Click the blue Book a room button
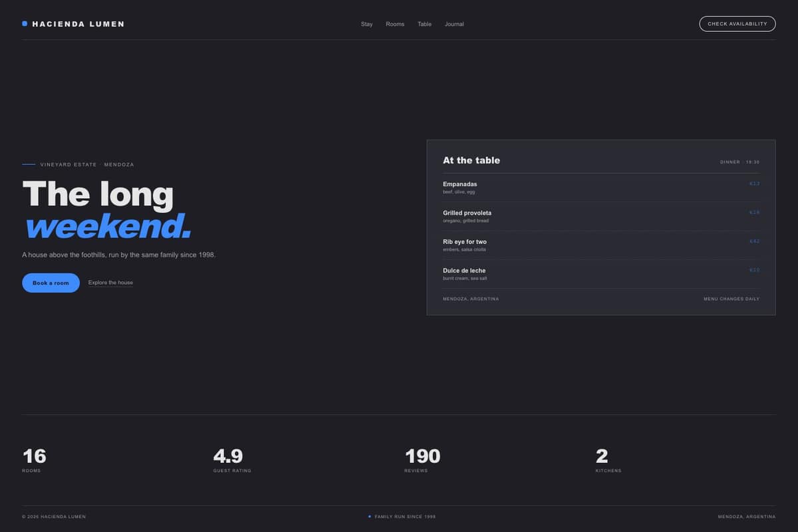 click(x=51, y=283)
